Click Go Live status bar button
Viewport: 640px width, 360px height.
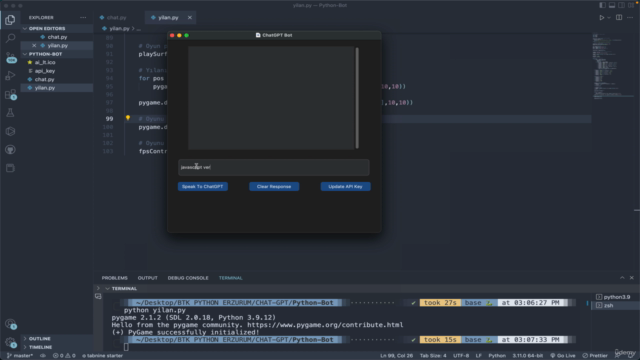[562, 356]
